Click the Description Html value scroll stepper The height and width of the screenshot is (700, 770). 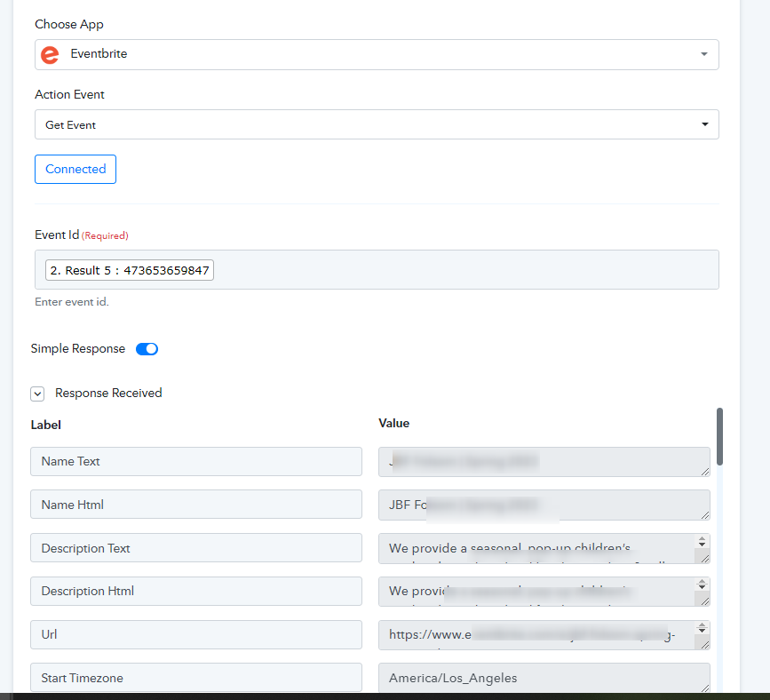(703, 585)
